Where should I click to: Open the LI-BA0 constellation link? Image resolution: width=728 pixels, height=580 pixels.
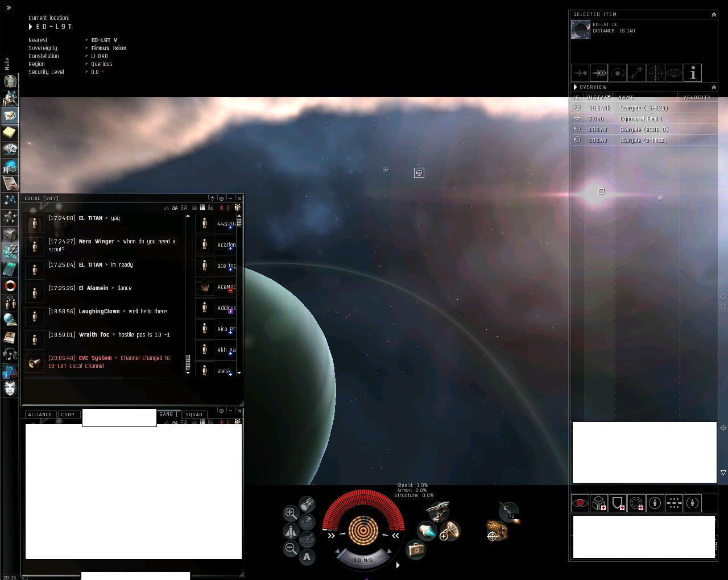100,56
